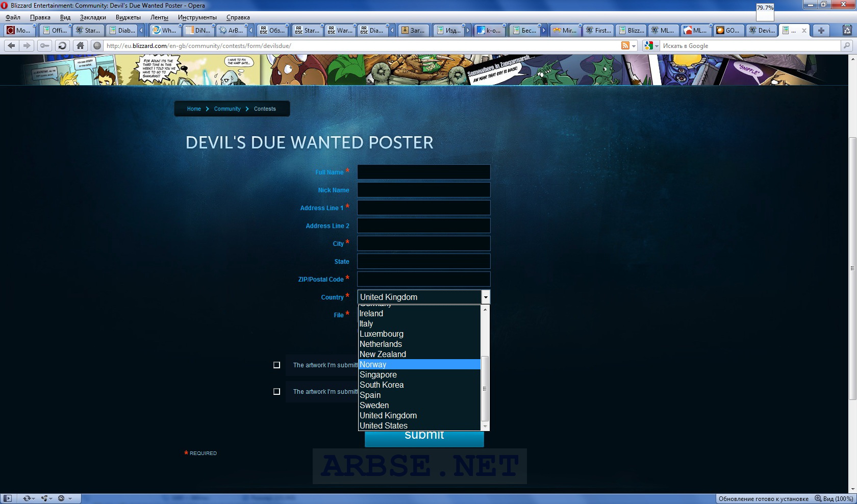857x504 pixels.
Task: Switch to the DiN... tab
Action: click(198, 31)
